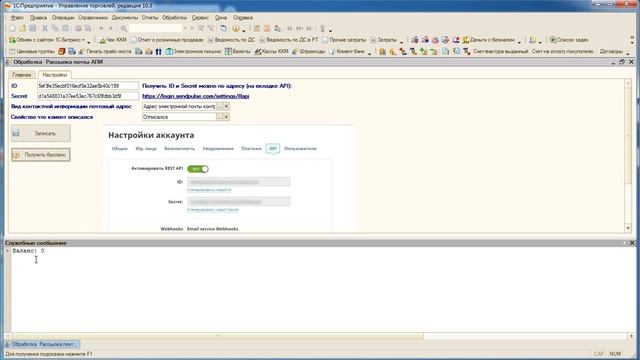Image resolution: width=640 pixels, height=360 pixels.
Task: Open selection button for почтовый адрес field
Action: tap(220, 106)
